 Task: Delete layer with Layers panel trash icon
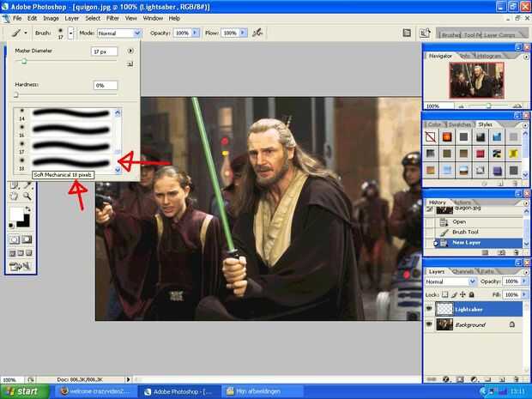[517, 379]
